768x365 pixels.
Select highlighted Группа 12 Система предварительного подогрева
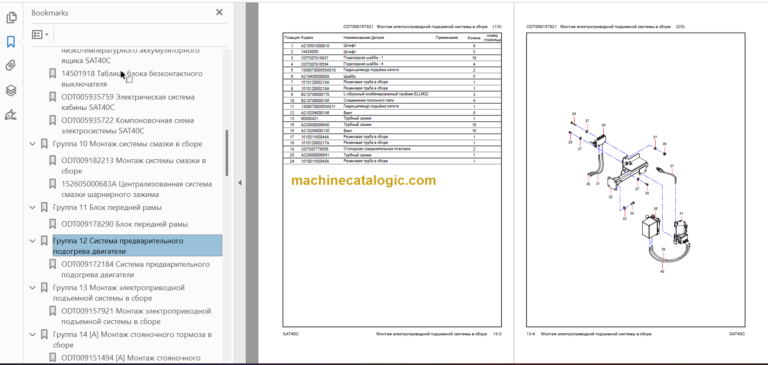137,246
